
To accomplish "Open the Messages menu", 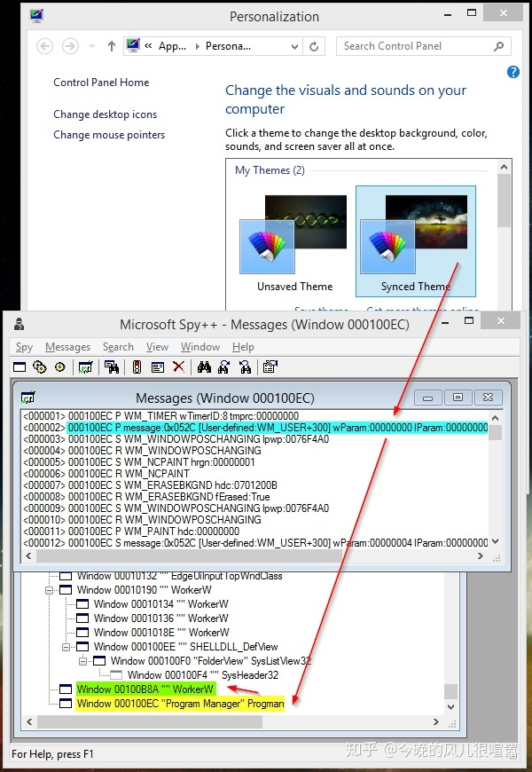I will 68,347.
